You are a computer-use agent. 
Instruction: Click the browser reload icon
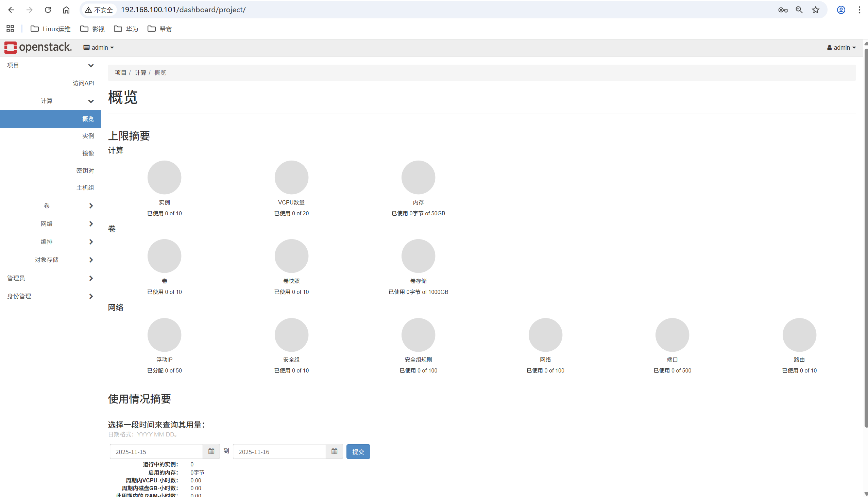tap(48, 10)
